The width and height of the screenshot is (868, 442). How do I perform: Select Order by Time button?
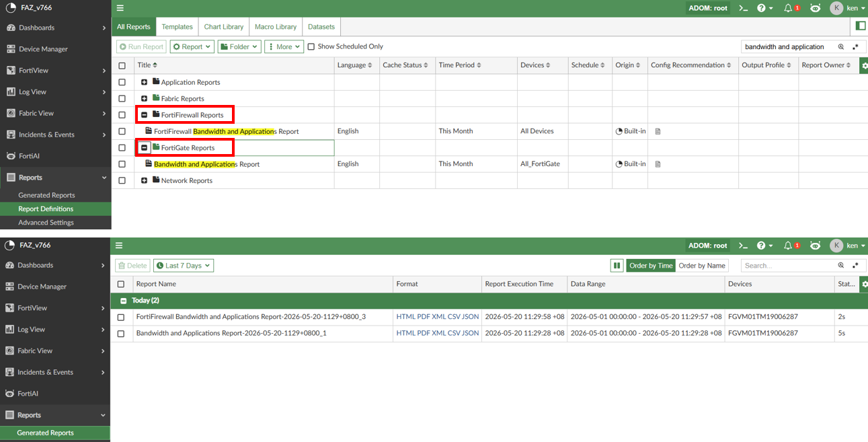tap(651, 266)
